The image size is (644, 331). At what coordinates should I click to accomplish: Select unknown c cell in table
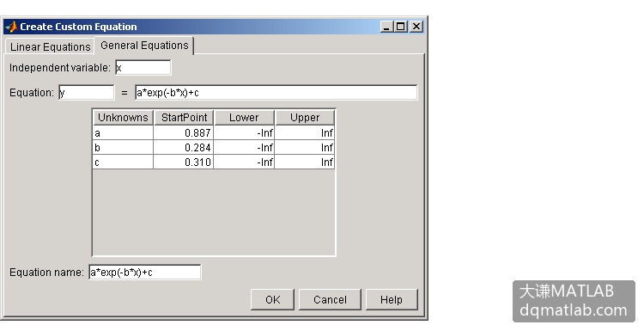point(123,162)
